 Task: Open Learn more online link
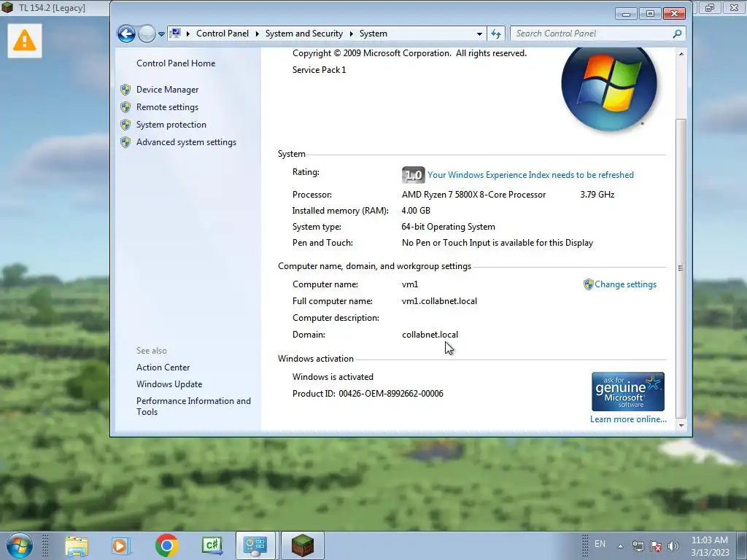pyautogui.click(x=628, y=419)
